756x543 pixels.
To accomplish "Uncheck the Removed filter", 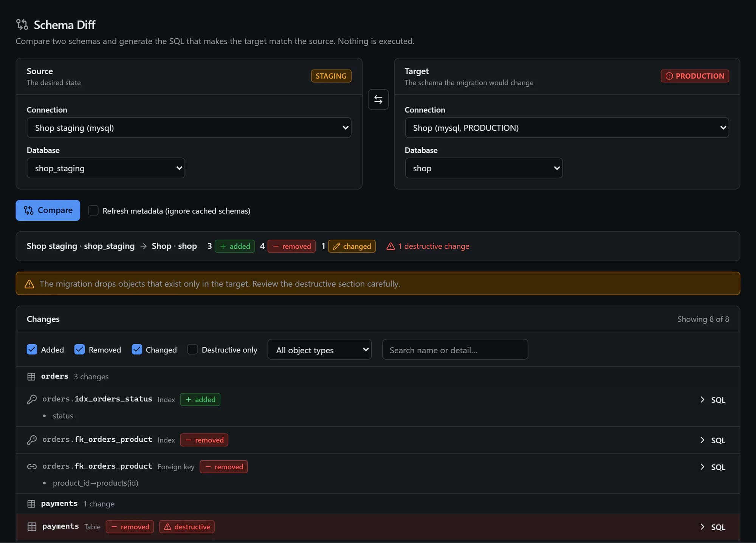I will pos(79,350).
